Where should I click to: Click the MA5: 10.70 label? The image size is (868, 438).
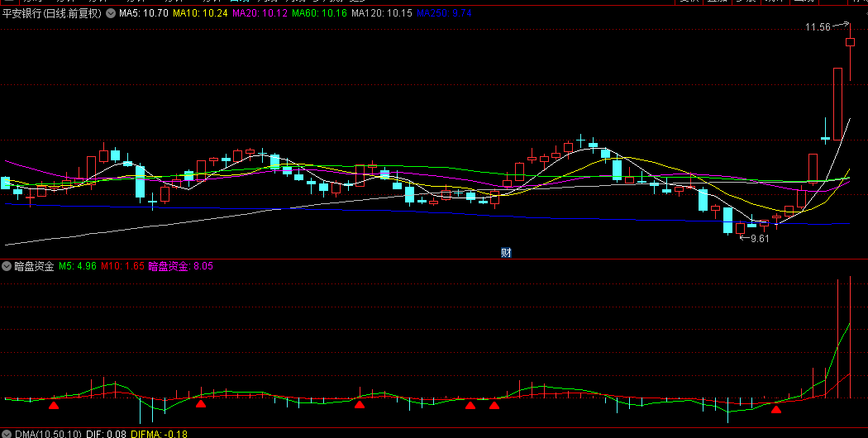[144, 13]
